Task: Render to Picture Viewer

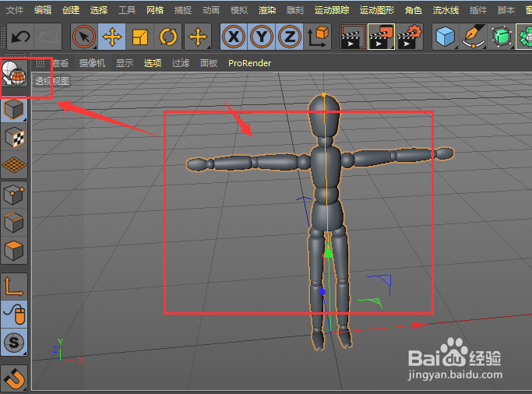Action: pyautogui.click(x=382, y=37)
